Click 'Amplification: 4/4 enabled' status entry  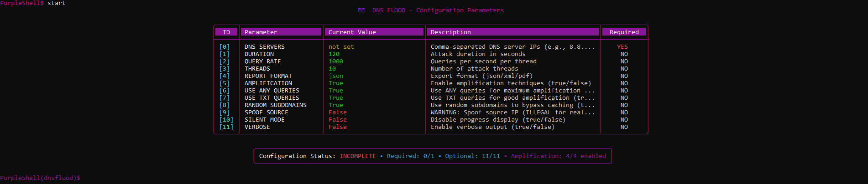(x=559, y=156)
